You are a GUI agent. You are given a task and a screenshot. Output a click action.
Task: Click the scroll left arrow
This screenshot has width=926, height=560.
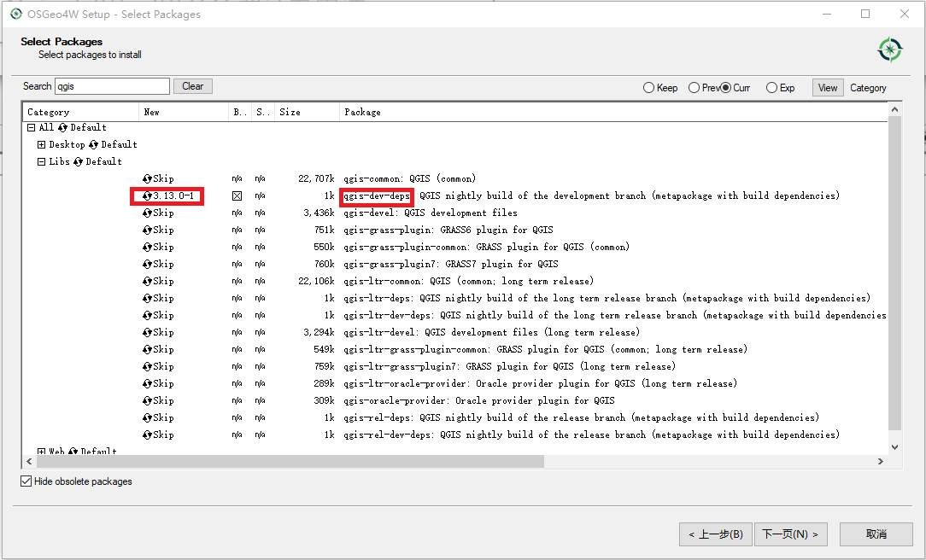click(x=30, y=462)
